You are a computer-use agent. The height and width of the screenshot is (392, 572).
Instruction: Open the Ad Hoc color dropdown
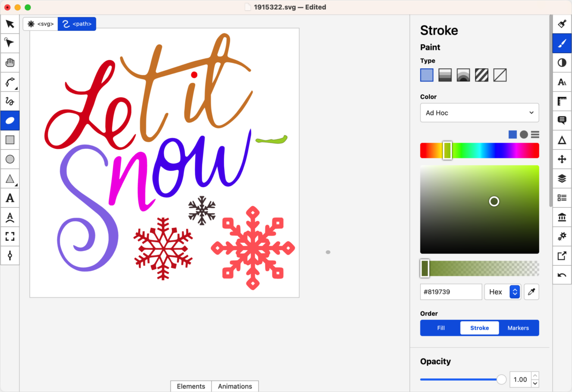[x=479, y=112]
